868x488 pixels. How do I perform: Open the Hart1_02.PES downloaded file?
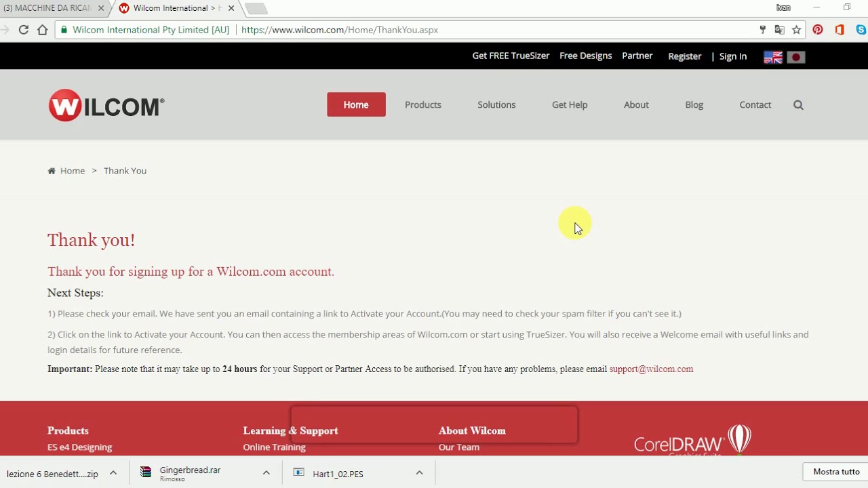coord(338,474)
